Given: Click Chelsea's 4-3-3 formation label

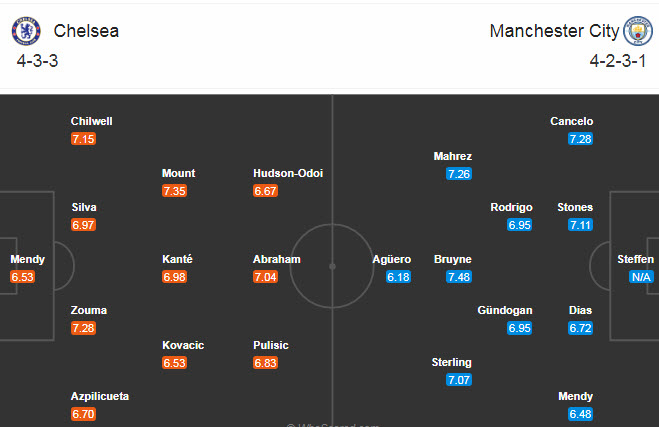Looking at the screenshot, I should point(38,62).
